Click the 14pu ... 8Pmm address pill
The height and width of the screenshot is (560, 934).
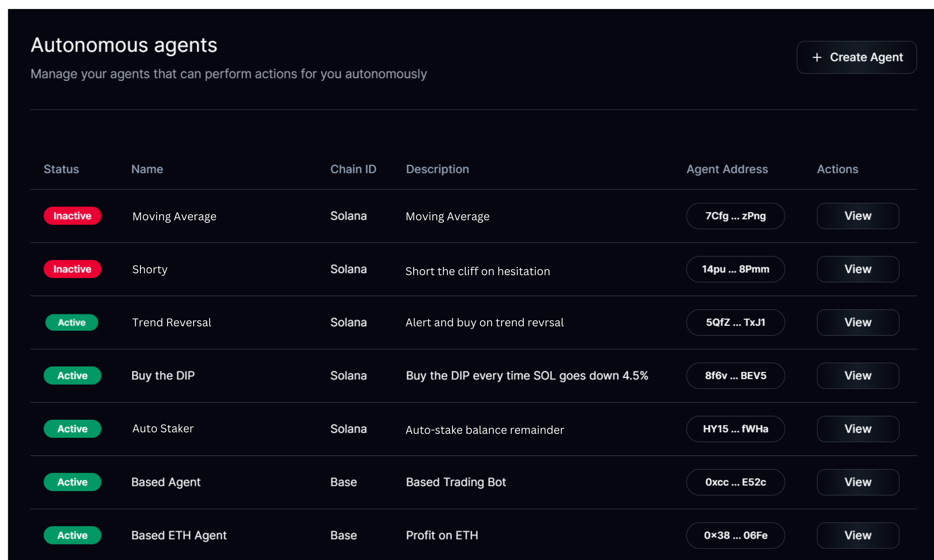(x=735, y=269)
